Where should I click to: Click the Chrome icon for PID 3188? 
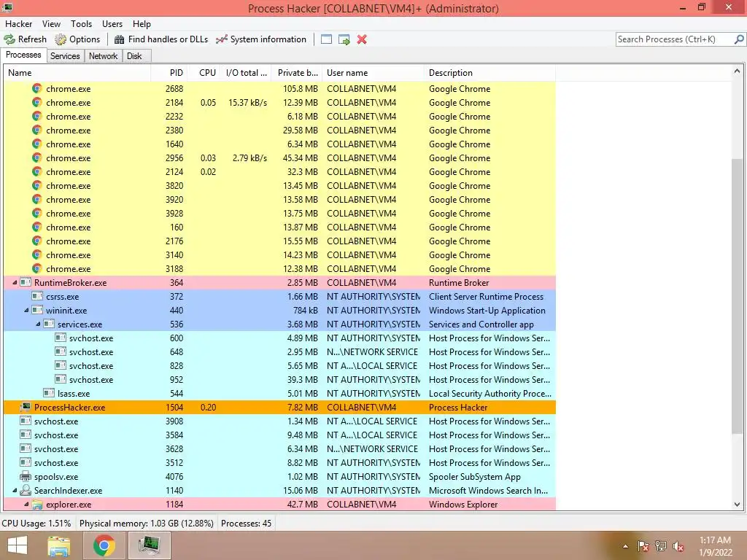point(36,268)
